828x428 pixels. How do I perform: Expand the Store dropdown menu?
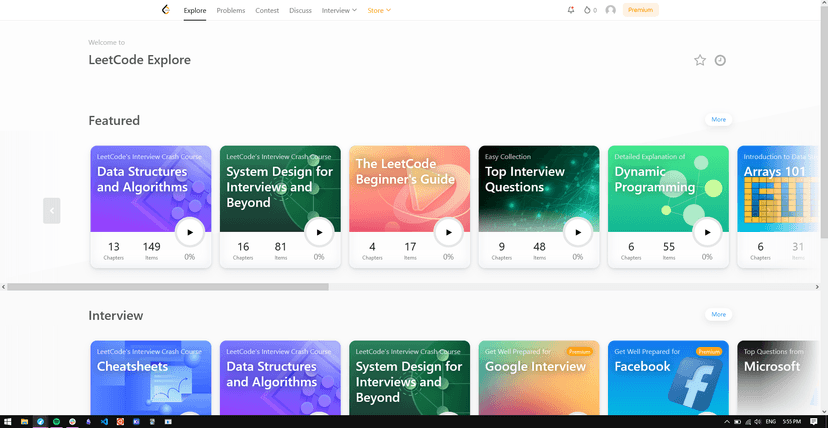(379, 11)
